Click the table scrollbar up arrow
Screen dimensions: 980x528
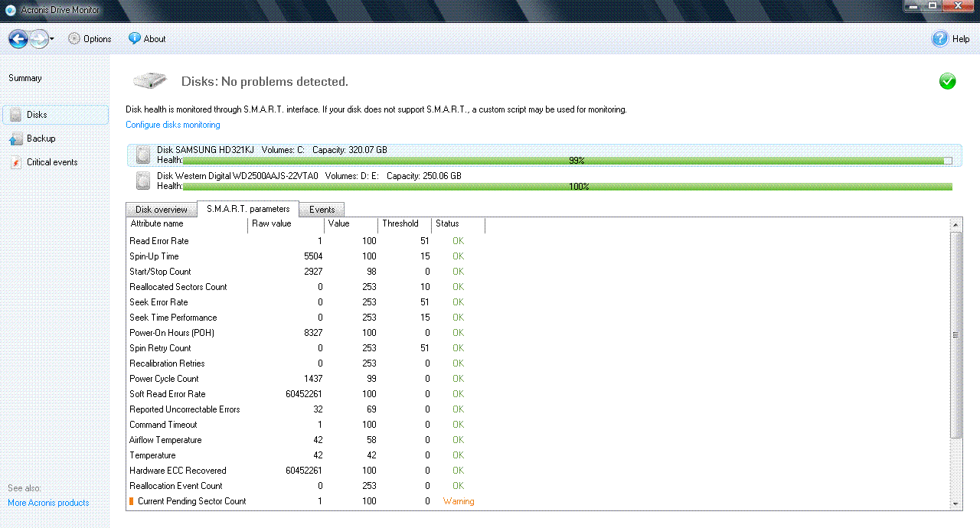pyautogui.click(x=955, y=224)
